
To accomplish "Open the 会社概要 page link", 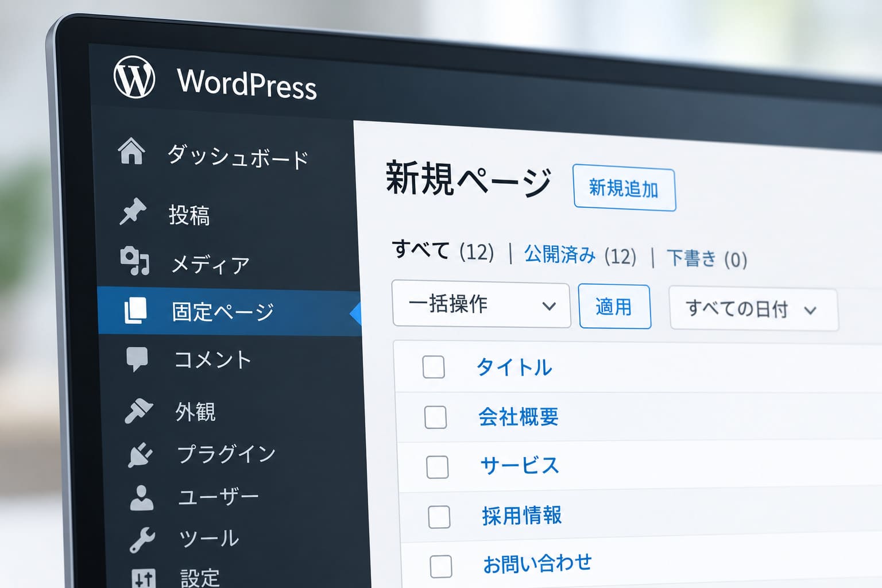I will [x=519, y=417].
